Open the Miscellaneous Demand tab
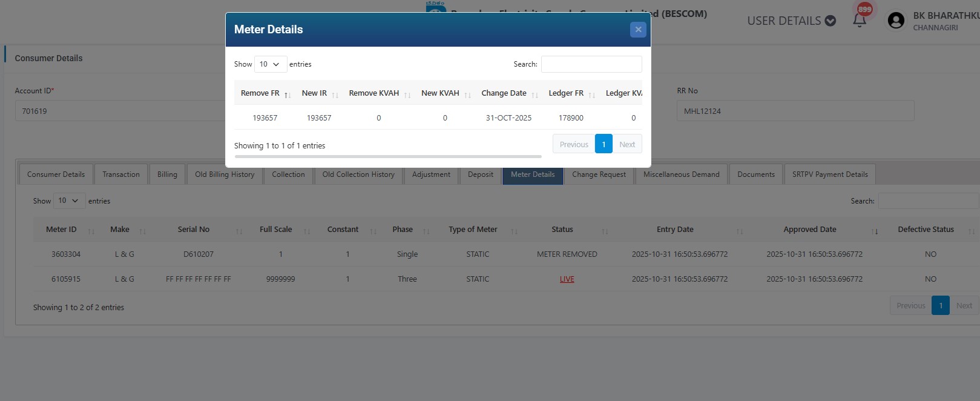This screenshot has width=980, height=401. [681, 174]
